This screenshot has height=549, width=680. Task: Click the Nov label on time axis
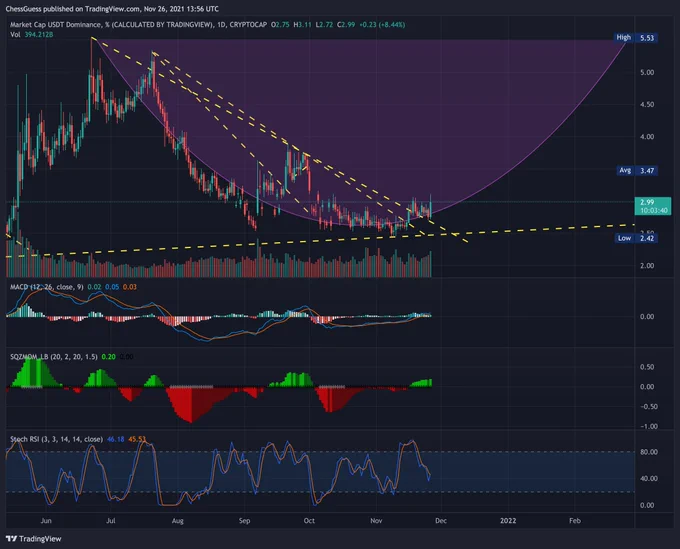pos(376,520)
